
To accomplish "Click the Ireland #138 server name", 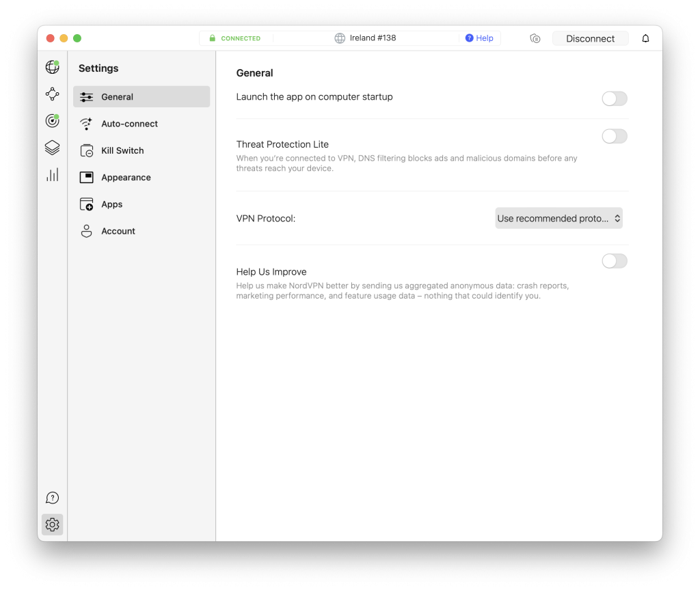I will (373, 38).
